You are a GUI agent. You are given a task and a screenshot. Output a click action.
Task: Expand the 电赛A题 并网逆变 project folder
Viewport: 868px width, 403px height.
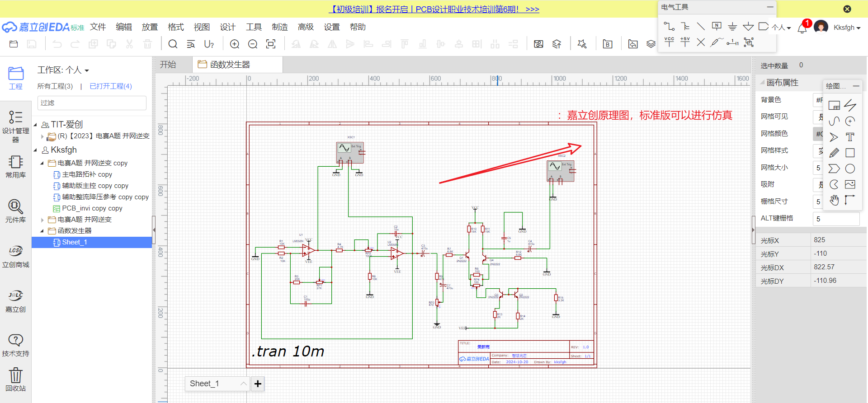tap(42, 220)
